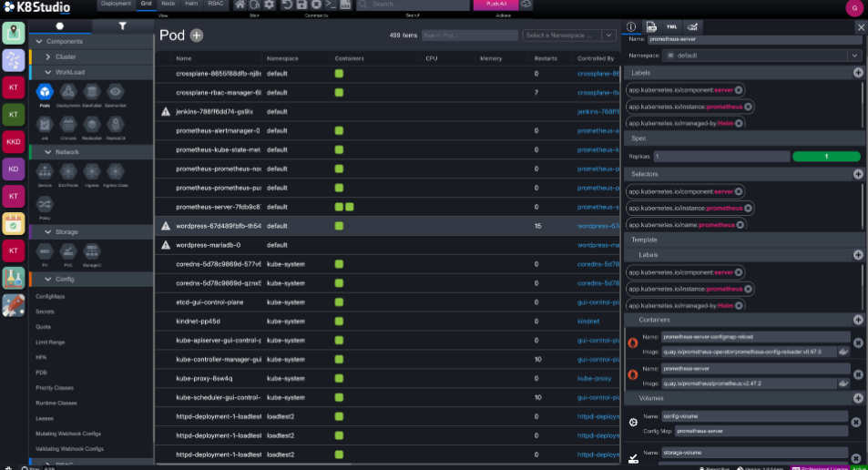
Task: Select the PVC storage icon
Action: point(67,252)
